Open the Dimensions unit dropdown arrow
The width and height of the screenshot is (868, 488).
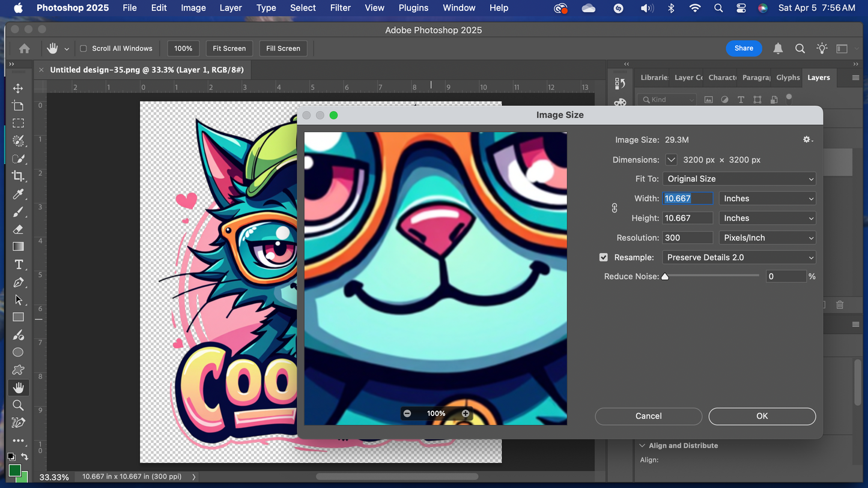[672, 160]
